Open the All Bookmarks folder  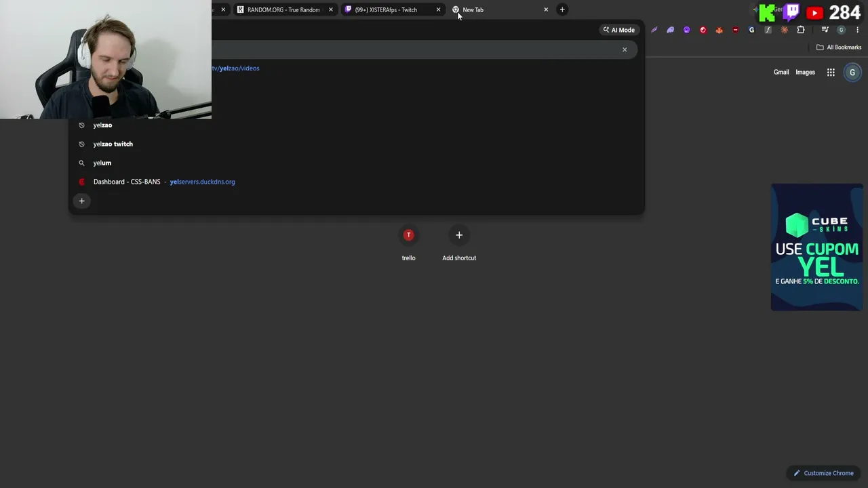pyautogui.click(x=839, y=47)
